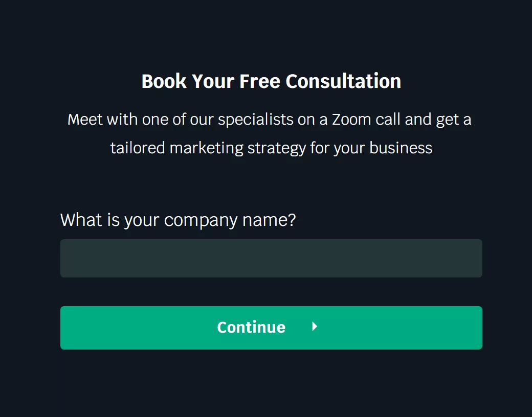Image resolution: width=532 pixels, height=417 pixels.
Task: Click the "Book Your Free Consultation" heading
Action: (x=271, y=82)
